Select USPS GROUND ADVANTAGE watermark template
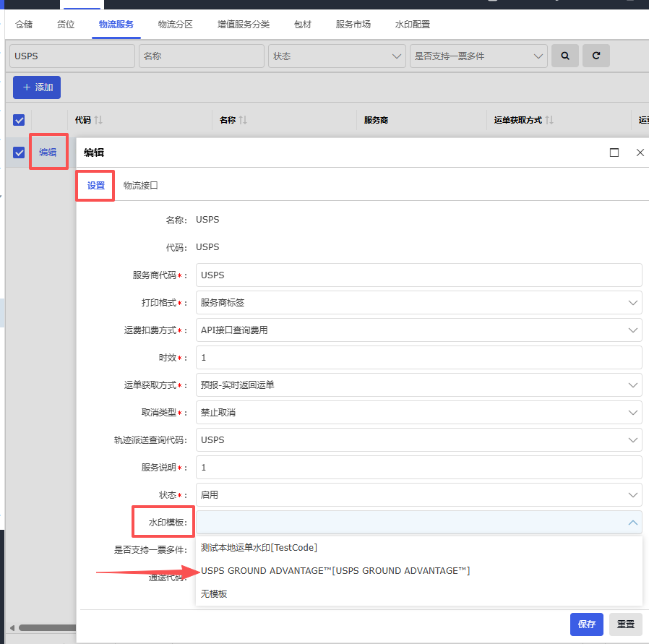Viewport: 649px width, 644px height. (335, 571)
